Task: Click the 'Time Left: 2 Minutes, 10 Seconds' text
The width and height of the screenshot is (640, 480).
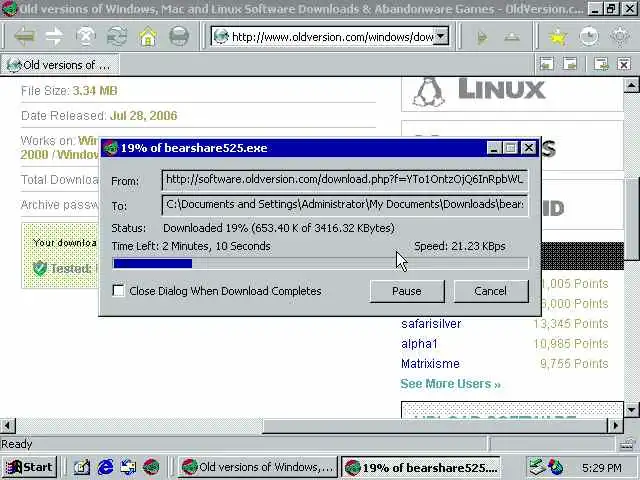Action: 191,246
